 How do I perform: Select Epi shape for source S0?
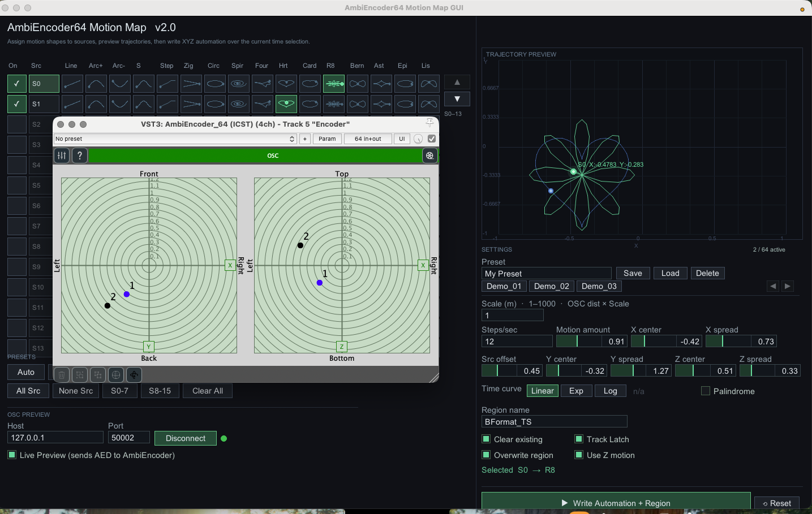(405, 84)
